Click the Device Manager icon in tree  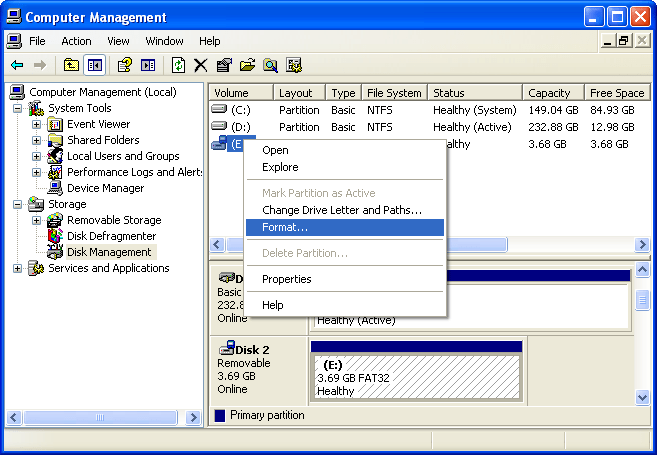click(x=55, y=188)
